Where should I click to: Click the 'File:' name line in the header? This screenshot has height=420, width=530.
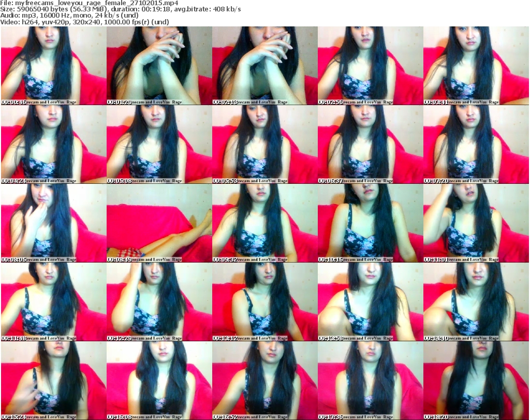point(89,3)
